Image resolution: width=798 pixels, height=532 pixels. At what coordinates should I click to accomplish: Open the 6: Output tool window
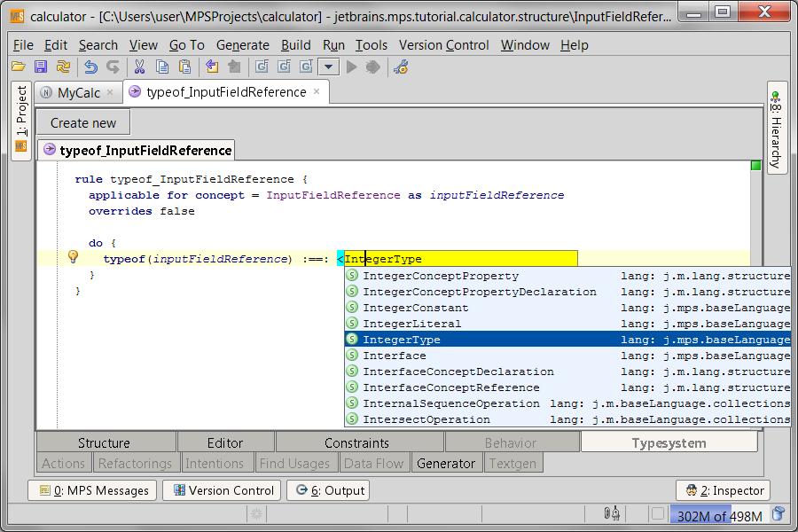[x=328, y=490]
